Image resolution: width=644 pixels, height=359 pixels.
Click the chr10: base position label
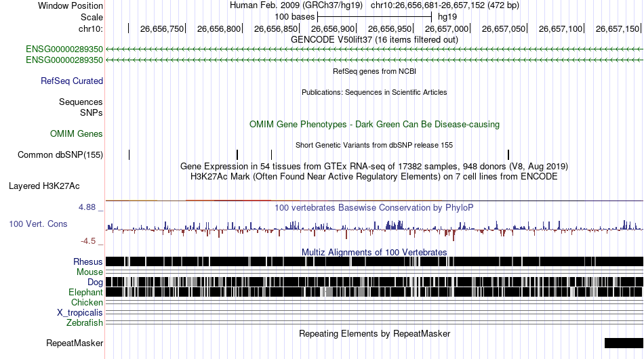(91, 28)
